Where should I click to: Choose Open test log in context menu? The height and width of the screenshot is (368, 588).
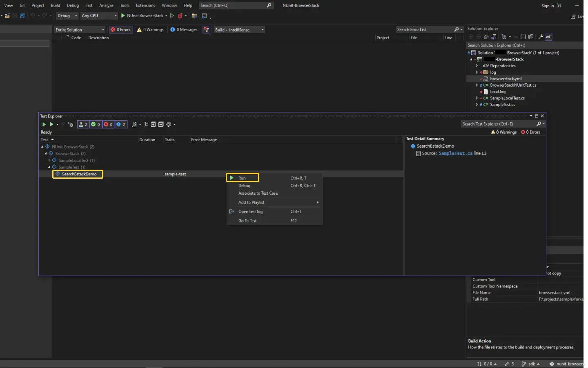point(250,212)
